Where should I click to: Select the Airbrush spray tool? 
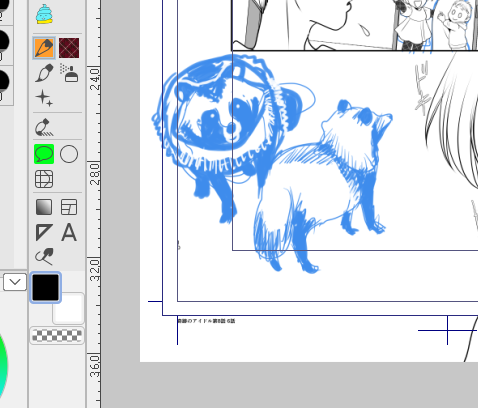[69, 73]
